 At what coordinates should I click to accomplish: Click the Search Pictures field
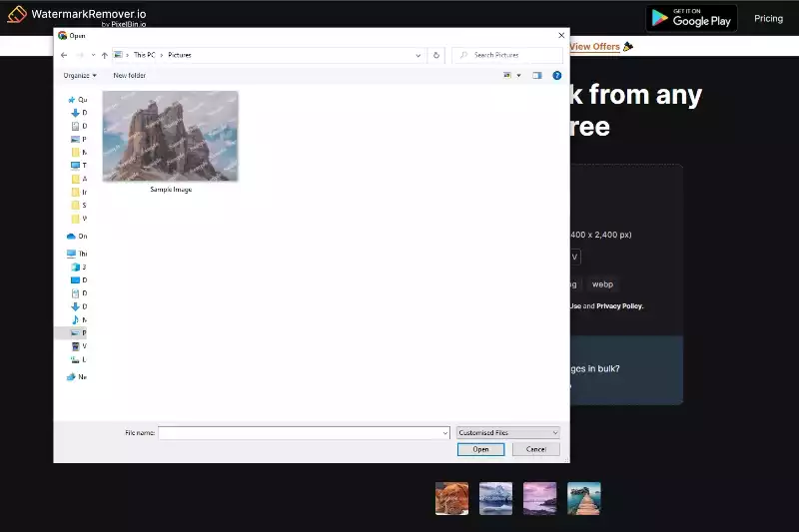pyautogui.click(x=507, y=55)
